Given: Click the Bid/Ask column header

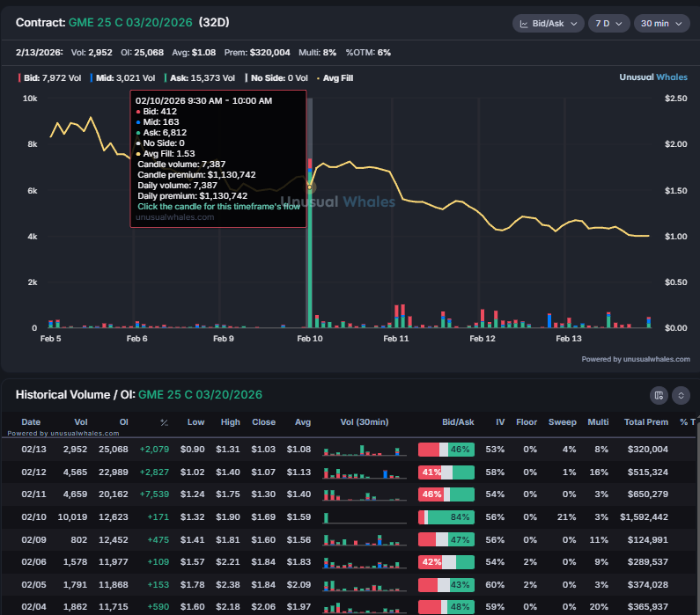Looking at the screenshot, I should 458,422.
